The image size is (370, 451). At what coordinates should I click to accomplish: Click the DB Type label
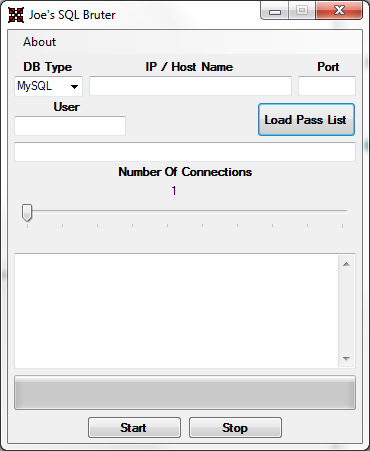48,67
